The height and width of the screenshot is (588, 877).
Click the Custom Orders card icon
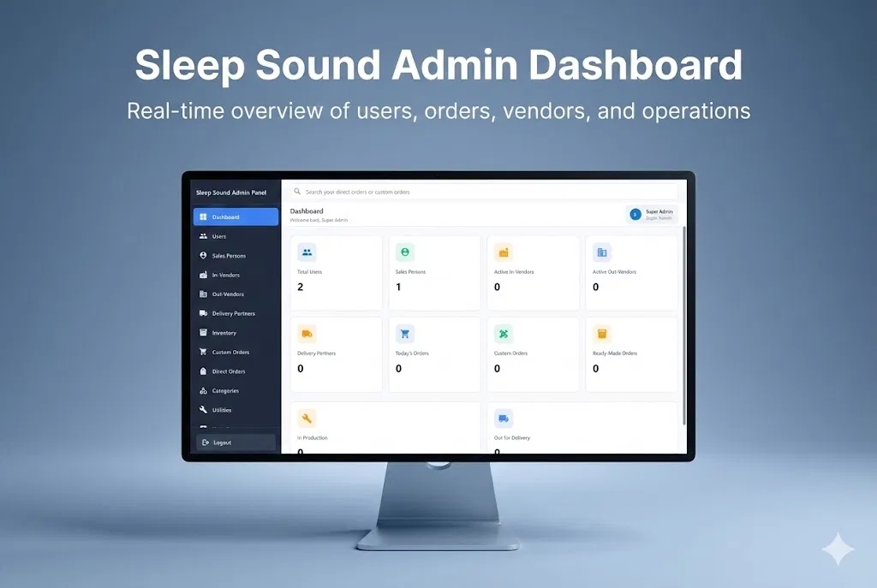(x=504, y=334)
